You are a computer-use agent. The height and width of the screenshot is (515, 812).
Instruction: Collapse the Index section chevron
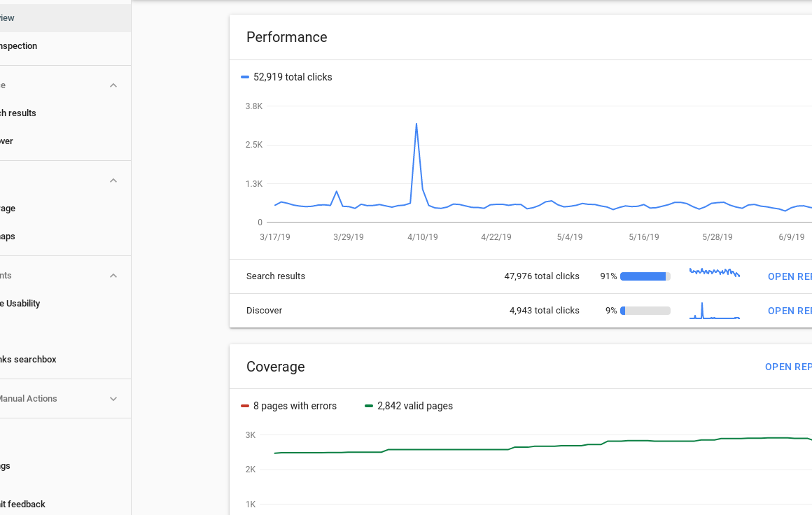click(x=113, y=181)
